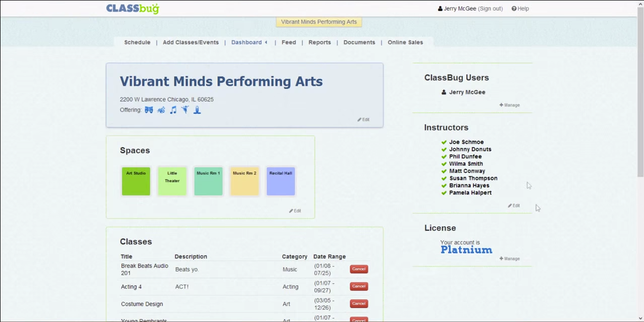
Task: Select the Recital Hall space swatch
Action: [281, 181]
